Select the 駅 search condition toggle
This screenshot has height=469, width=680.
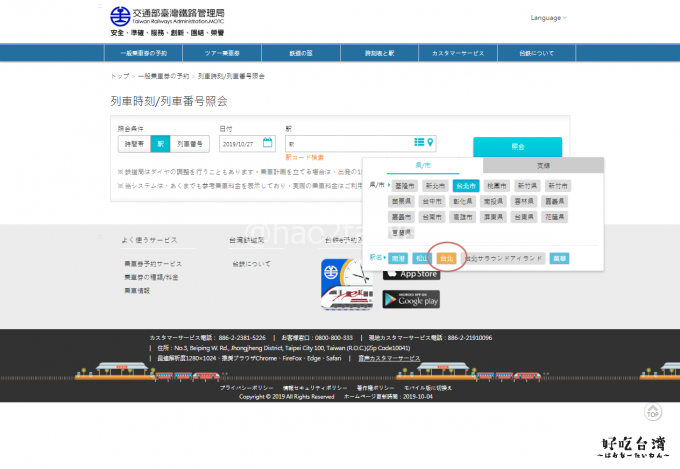[x=160, y=144]
